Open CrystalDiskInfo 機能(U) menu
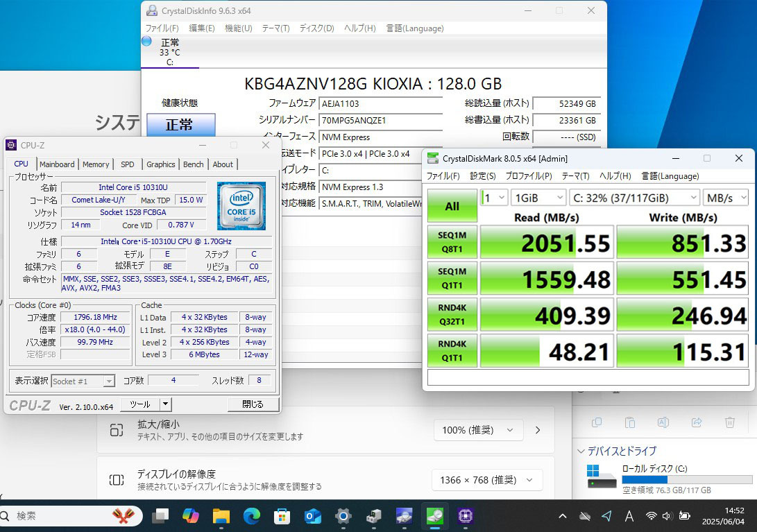This screenshot has width=757, height=532. click(x=239, y=28)
